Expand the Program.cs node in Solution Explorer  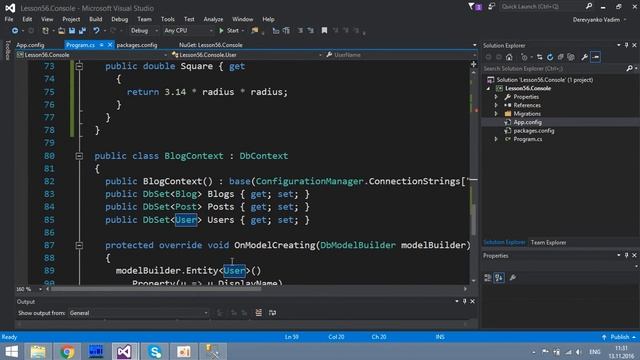[496, 139]
